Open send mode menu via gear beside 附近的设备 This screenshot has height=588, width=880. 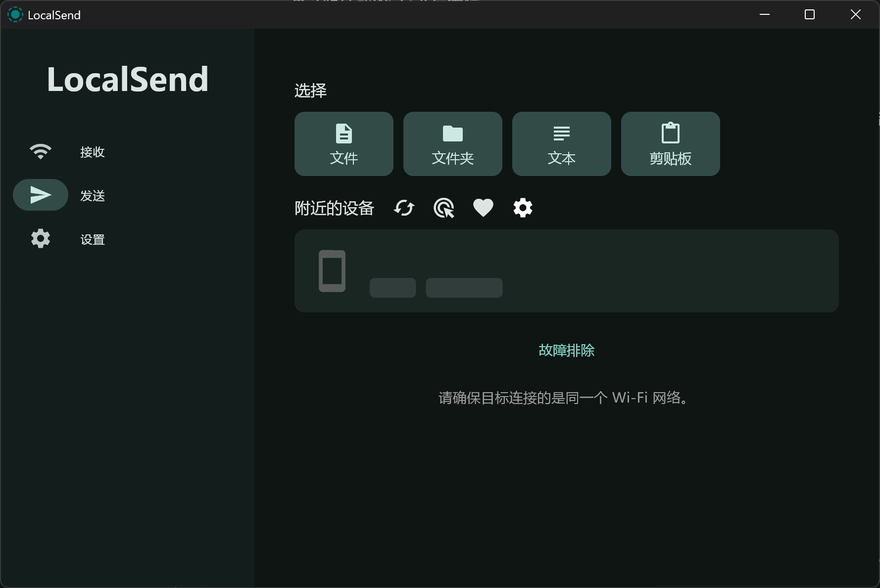[x=523, y=208]
